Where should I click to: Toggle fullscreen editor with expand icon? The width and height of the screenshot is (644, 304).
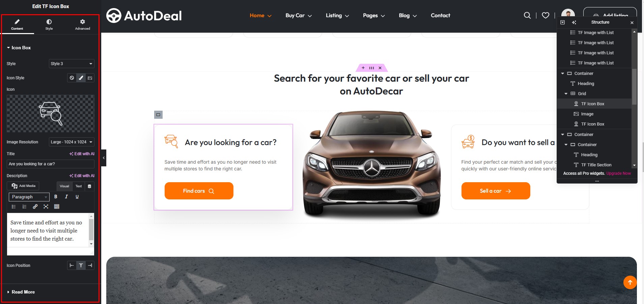coord(46,206)
